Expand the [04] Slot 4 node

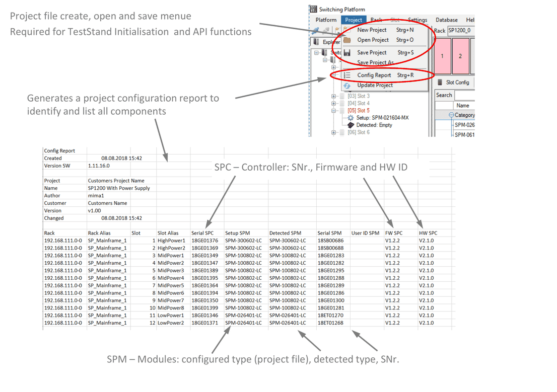tap(333, 103)
